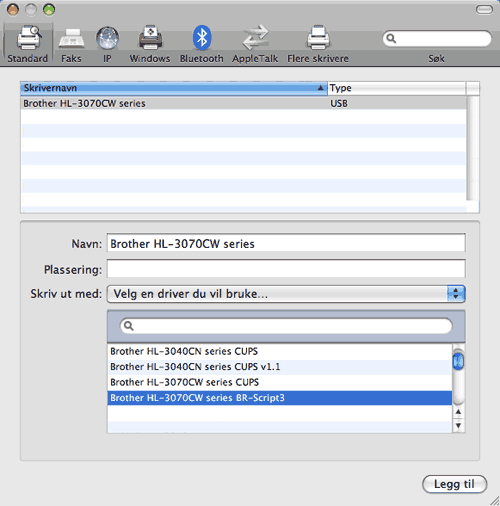Click the IP globe icon
This screenshot has height=506, width=500.
point(107,38)
